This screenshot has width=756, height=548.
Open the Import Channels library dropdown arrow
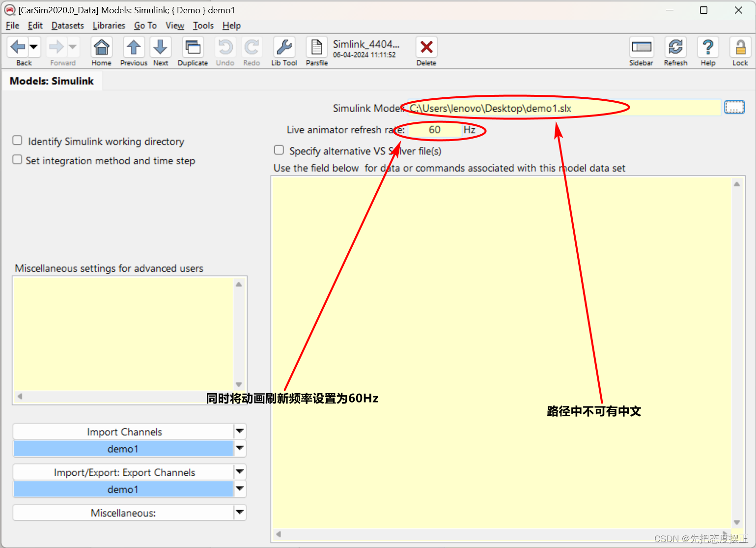pyautogui.click(x=240, y=432)
